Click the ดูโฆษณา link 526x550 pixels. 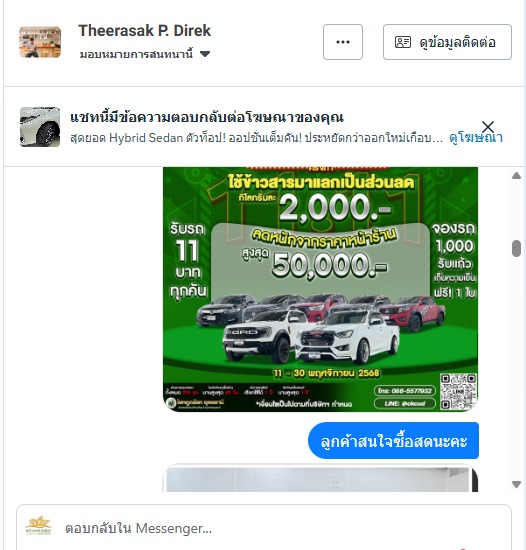[476, 138]
